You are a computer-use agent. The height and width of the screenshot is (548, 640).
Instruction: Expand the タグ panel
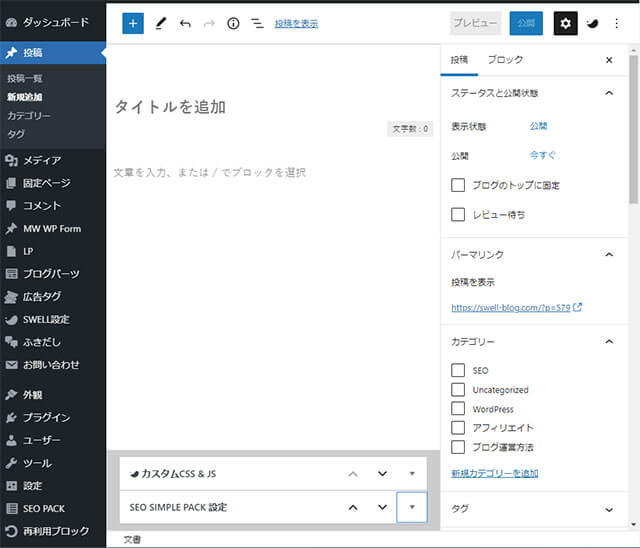click(609, 509)
